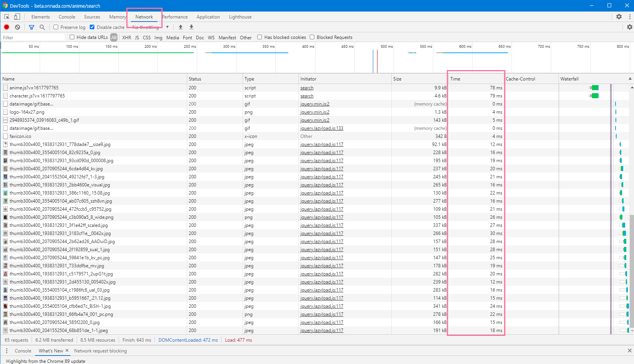Open jquery.min.js:2 initiator link for logo-164x27.png
The image size is (634, 364).
click(315, 112)
